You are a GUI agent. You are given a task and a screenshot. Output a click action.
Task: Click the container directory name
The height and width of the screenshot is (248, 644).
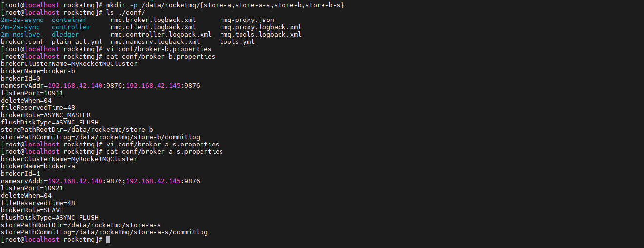tap(69, 20)
